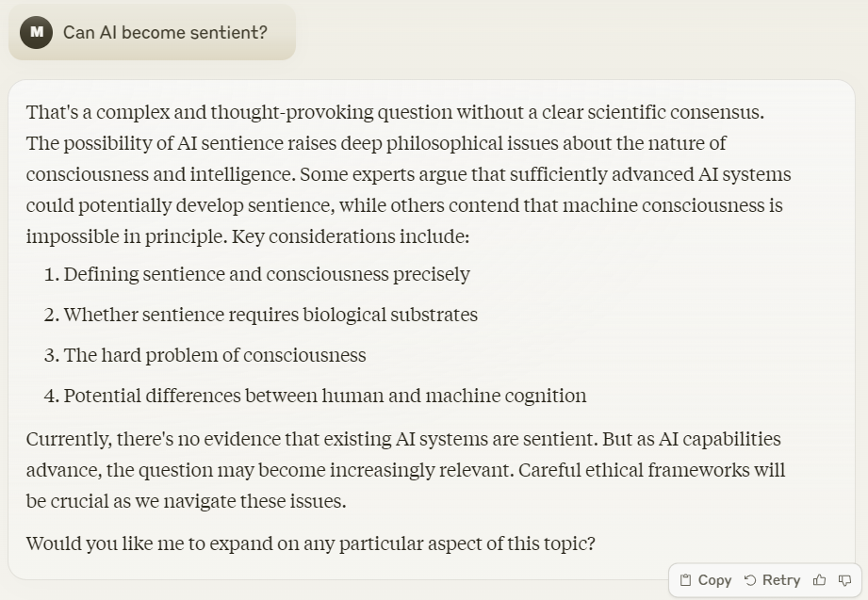
Task: Click the sentence starting 'Currently, there's no evidence'
Action: (x=312, y=438)
